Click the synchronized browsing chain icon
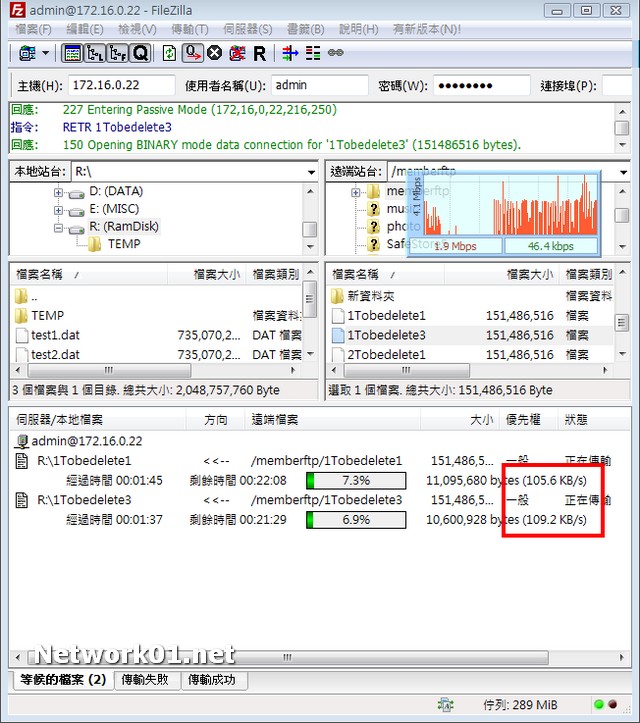 pos(336,53)
